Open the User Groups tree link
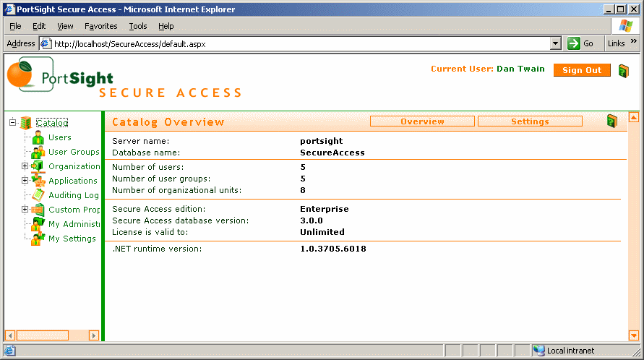Viewport: 644px width, 360px height. point(74,152)
